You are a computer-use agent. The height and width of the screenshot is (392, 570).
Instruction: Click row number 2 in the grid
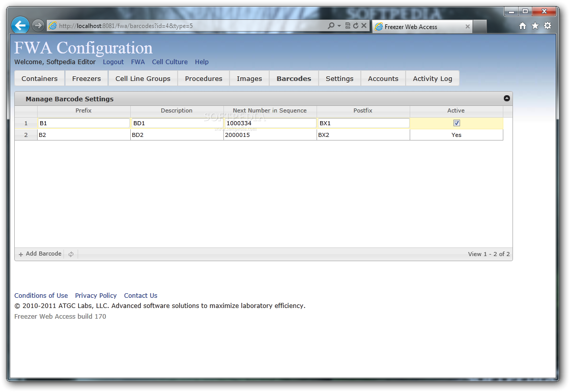26,135
